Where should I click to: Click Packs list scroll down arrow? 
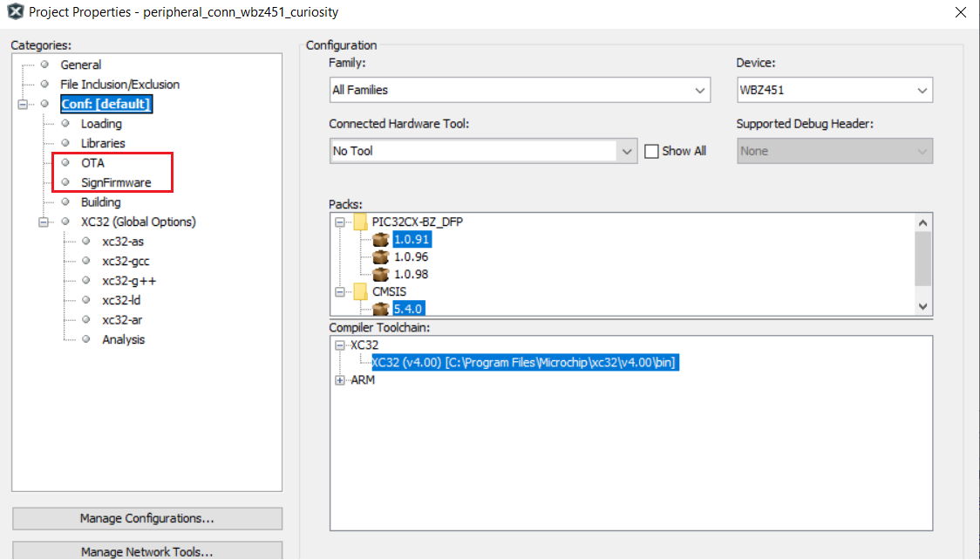pos(922,306)
